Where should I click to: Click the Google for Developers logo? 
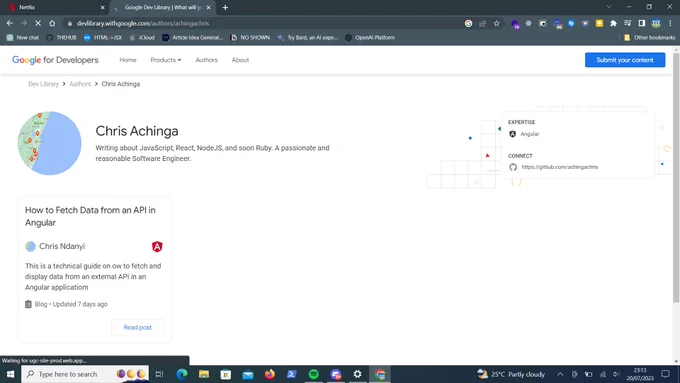click(55, 60)
